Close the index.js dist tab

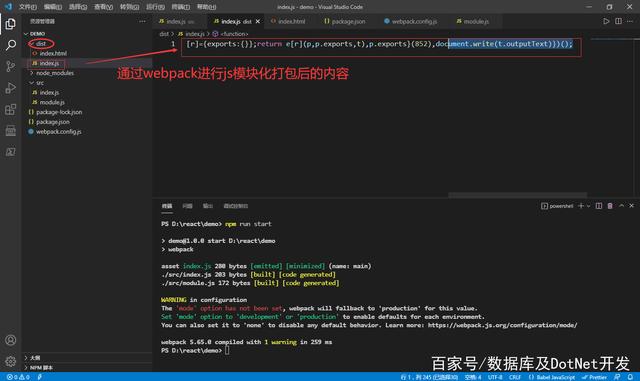[x=258, y=21]
